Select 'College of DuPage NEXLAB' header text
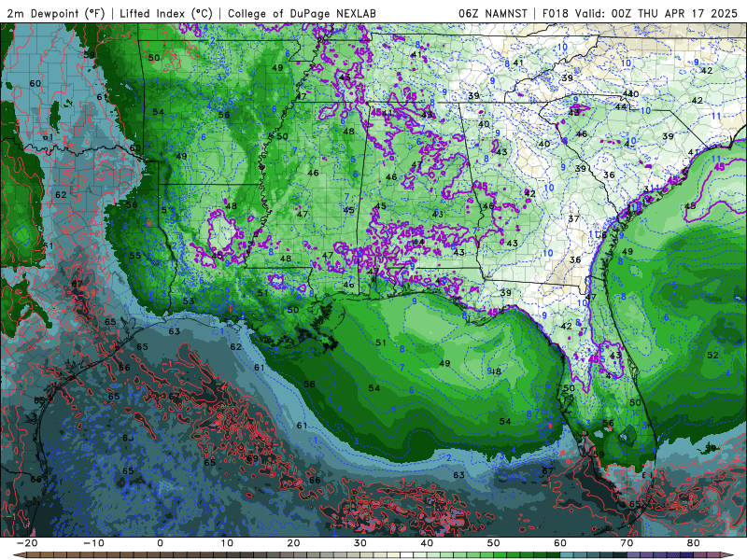 302,13
